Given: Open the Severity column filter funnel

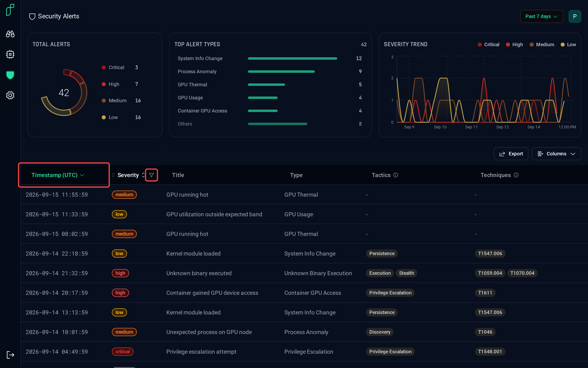Looking at the screenshot, I should pyautogui.click(x=151, y=175).
